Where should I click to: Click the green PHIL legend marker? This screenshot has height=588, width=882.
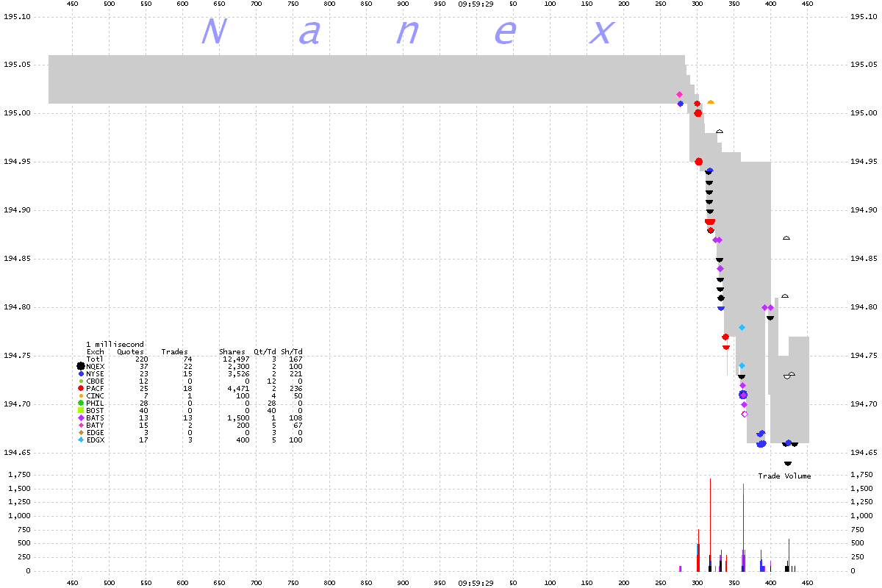80,403
